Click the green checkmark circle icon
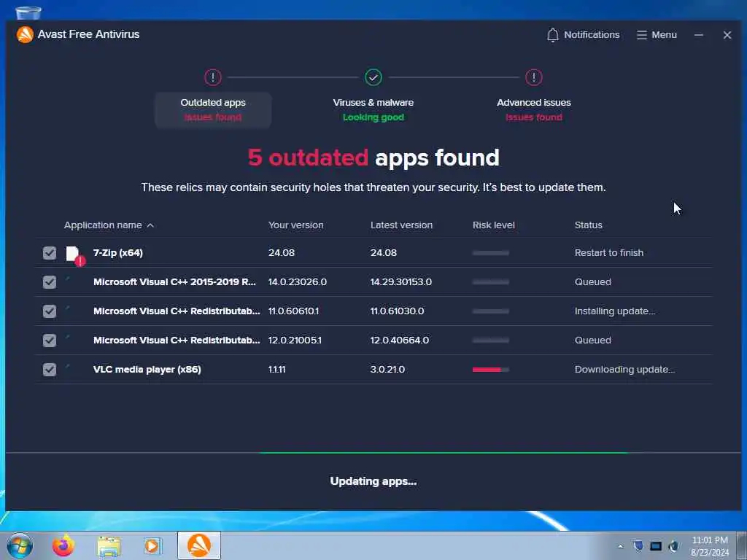 tap(373, 77)
